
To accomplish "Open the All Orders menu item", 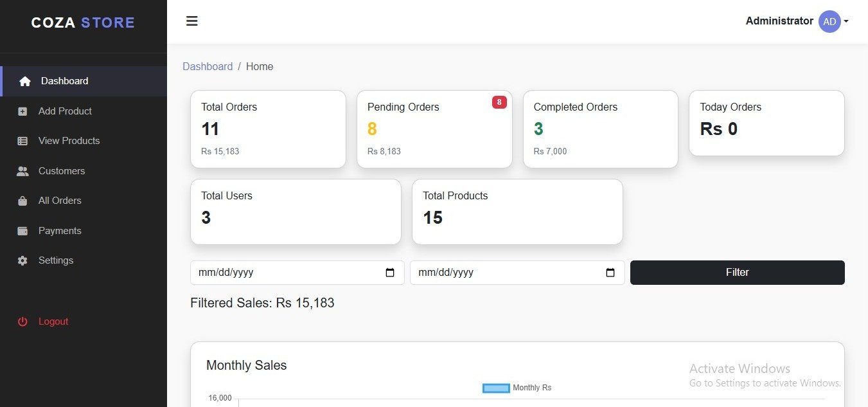I will [x=60, y=201].
